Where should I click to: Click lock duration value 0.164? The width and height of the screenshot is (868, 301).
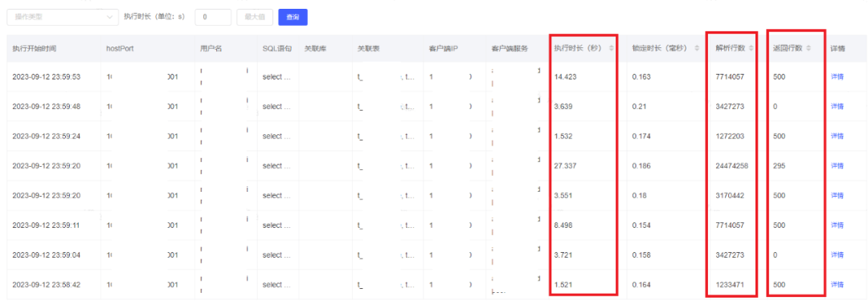641,284
